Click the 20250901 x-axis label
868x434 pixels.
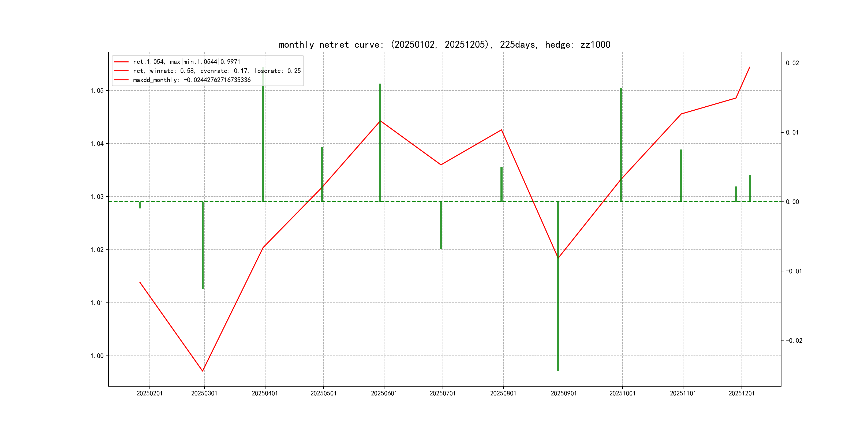pos(563,394)
